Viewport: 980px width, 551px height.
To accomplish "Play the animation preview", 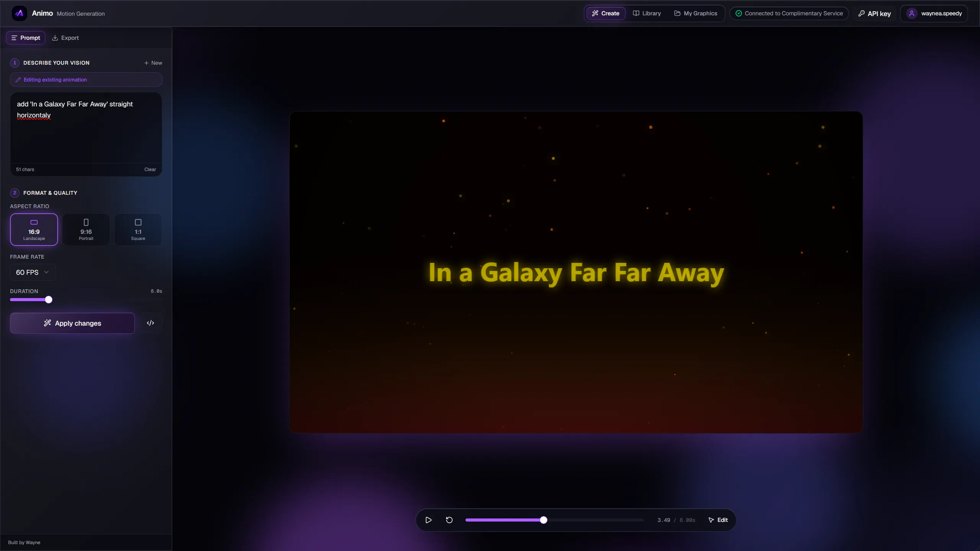I will click(428, 520).
